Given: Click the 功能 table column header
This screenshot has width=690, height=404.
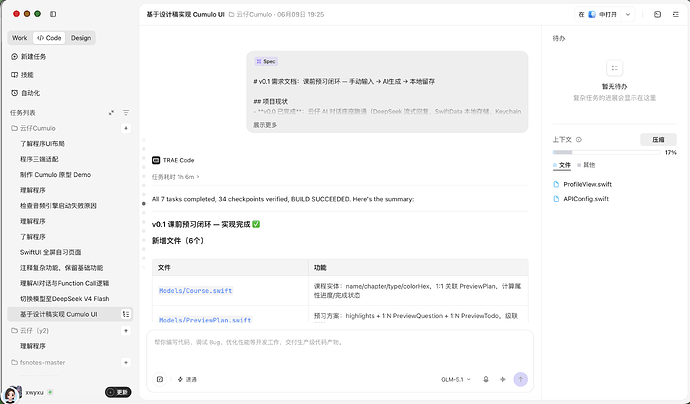Looking at the screenshot, I should (x=320, y=268).
